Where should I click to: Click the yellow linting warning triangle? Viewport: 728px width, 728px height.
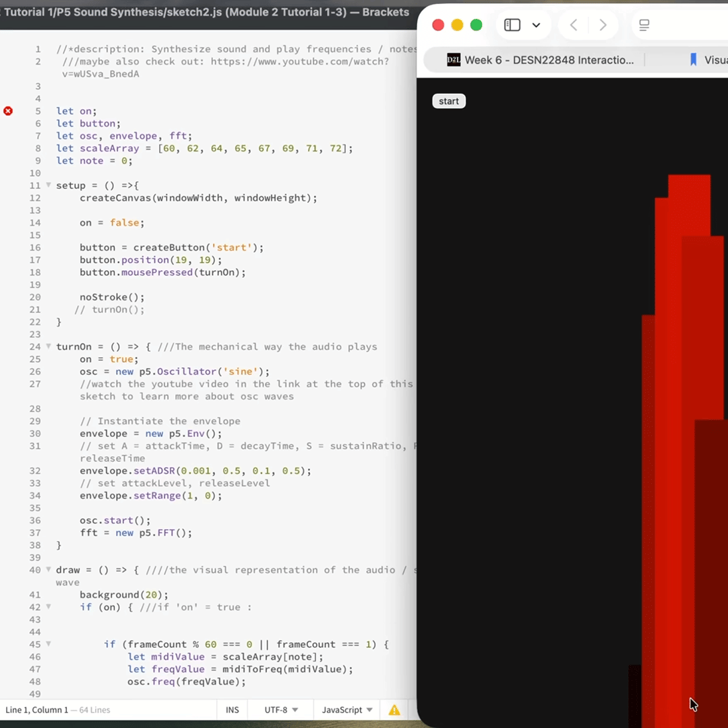tap(394, 710)
